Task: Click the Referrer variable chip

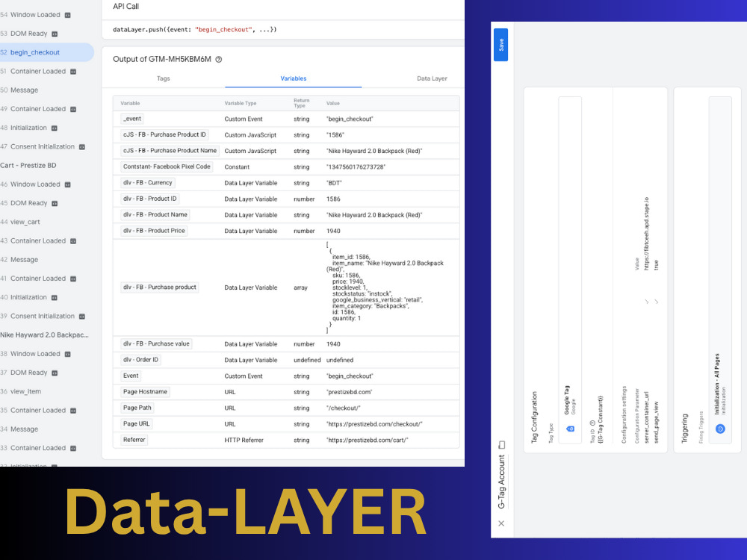Action: point(134,440)
